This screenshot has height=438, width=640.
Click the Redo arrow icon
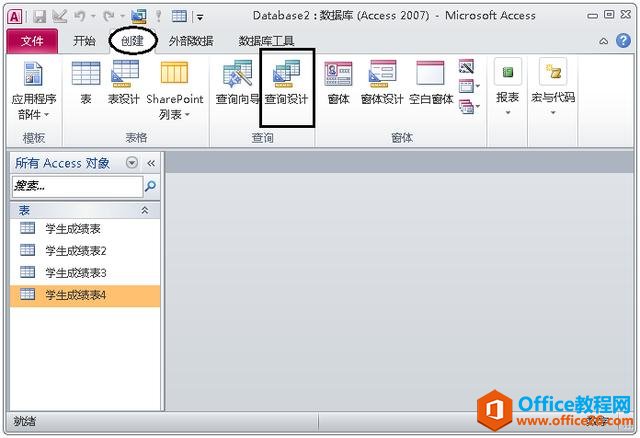click(109, 16)
